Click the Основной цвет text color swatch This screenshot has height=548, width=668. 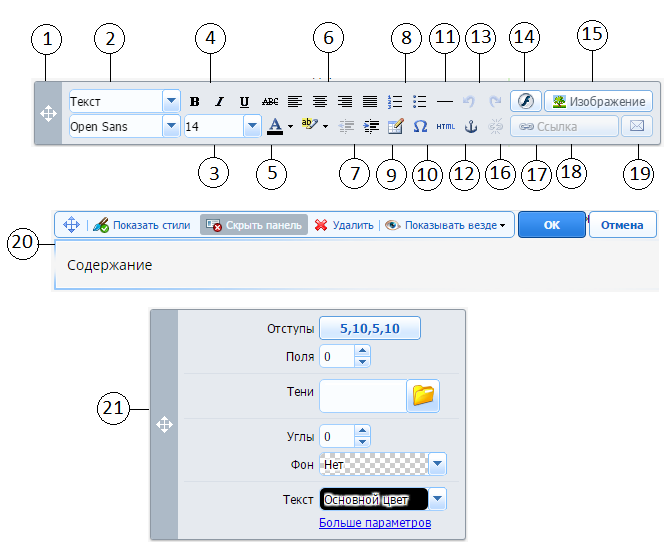click(373, 499)
